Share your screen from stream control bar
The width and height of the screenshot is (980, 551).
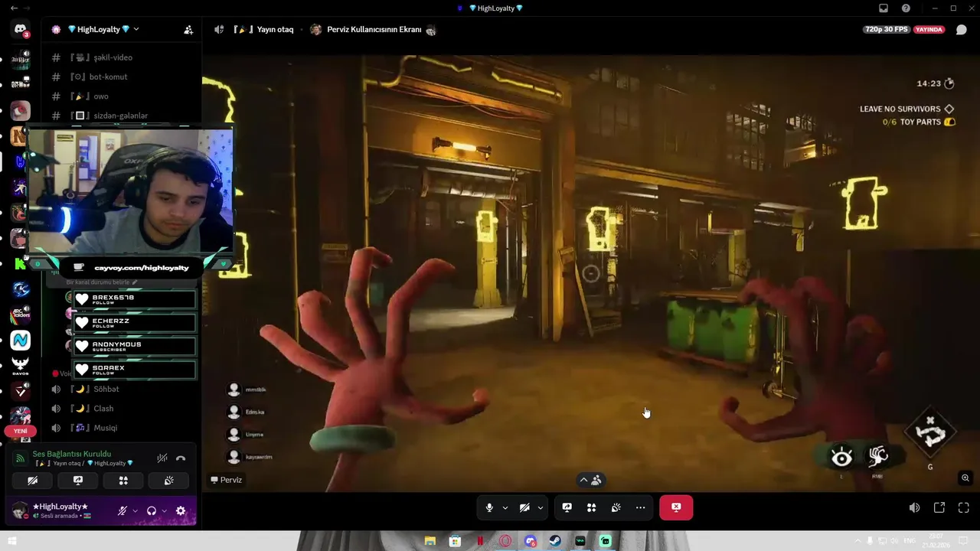[x=567, y=507]
